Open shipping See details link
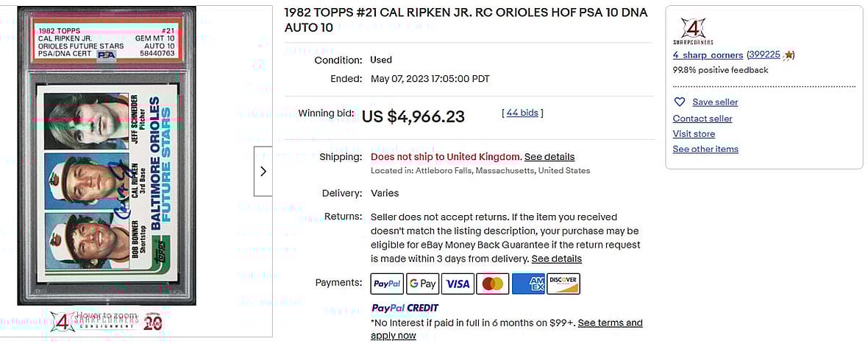 coord(549,157)
